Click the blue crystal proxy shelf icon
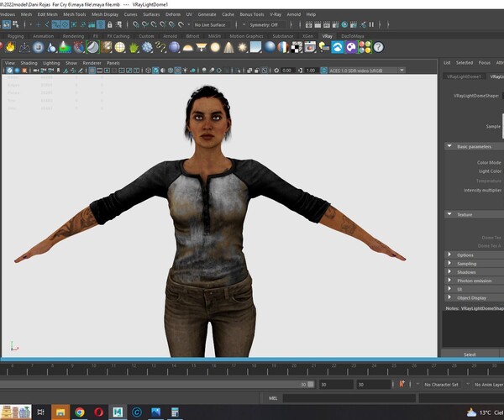Screen dimensions: 504x420 tap(147, 47)
